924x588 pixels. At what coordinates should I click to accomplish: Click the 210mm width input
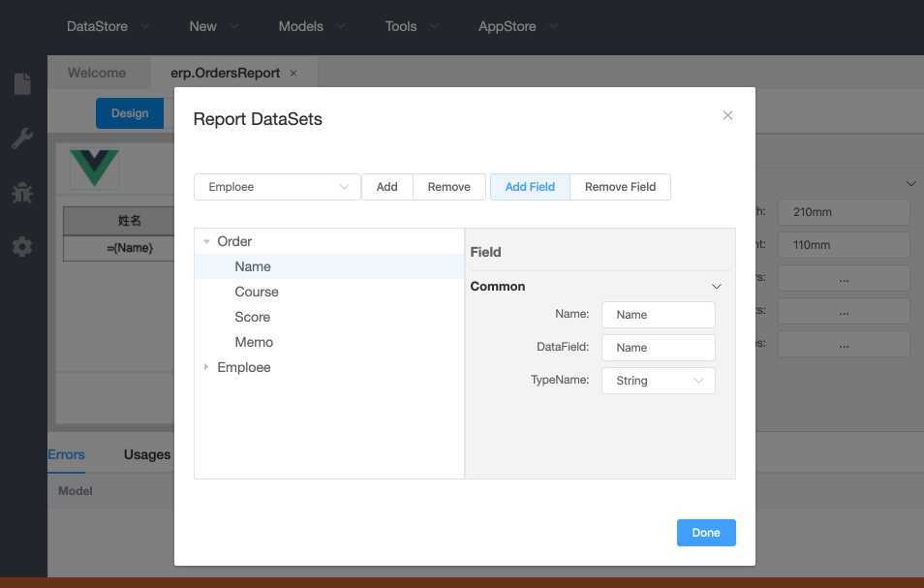[x=844, y=212]
